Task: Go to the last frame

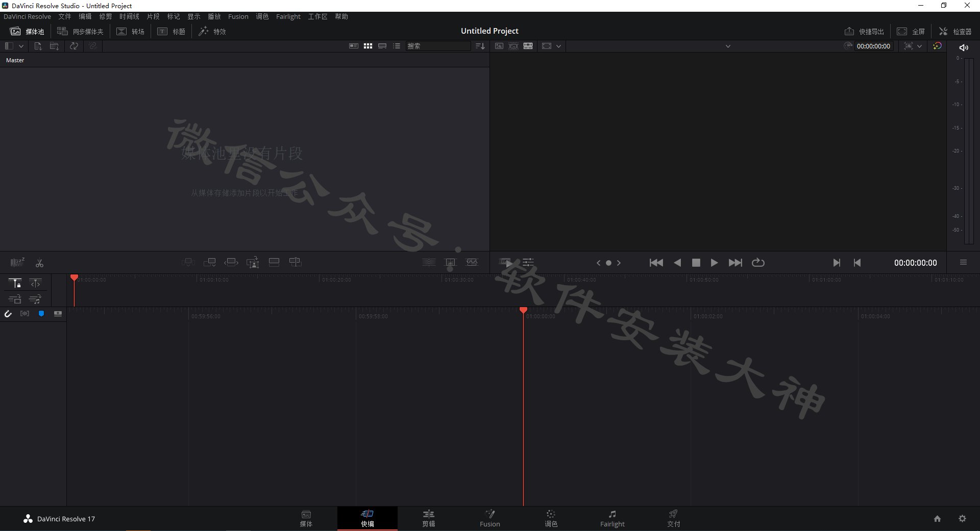Action: coord(736,263)
